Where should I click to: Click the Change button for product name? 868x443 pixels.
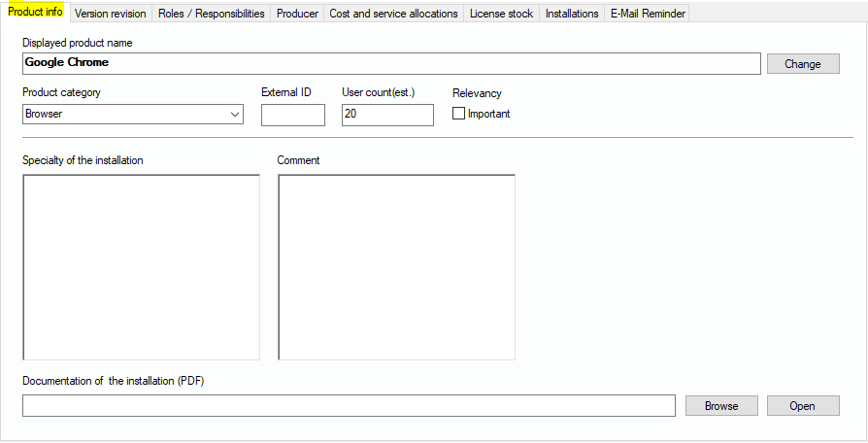coord(802,64)
